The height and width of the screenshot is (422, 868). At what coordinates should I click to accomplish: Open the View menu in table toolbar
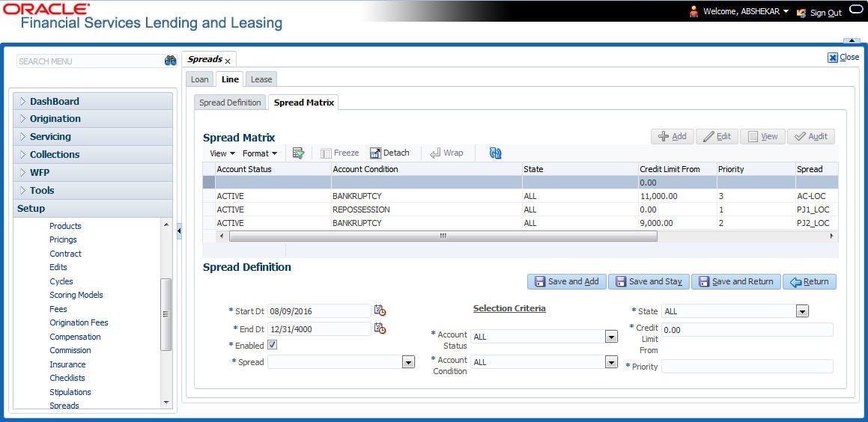pos(222,153)
